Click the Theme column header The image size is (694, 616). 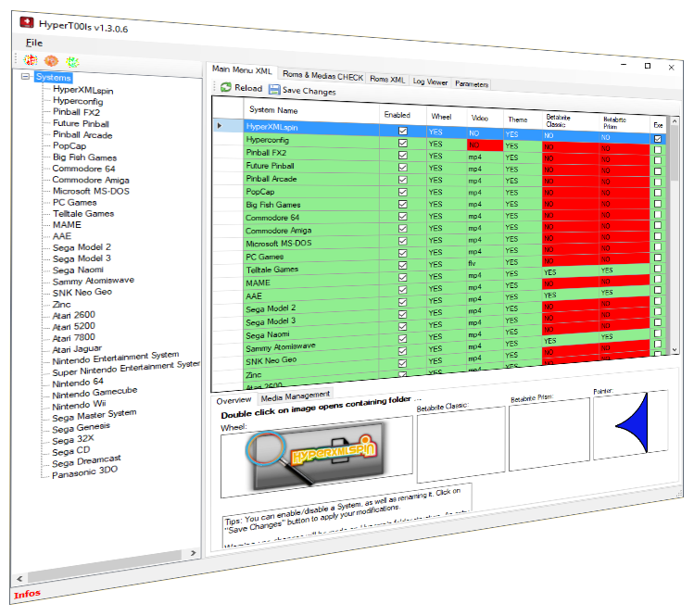[523, 119]
